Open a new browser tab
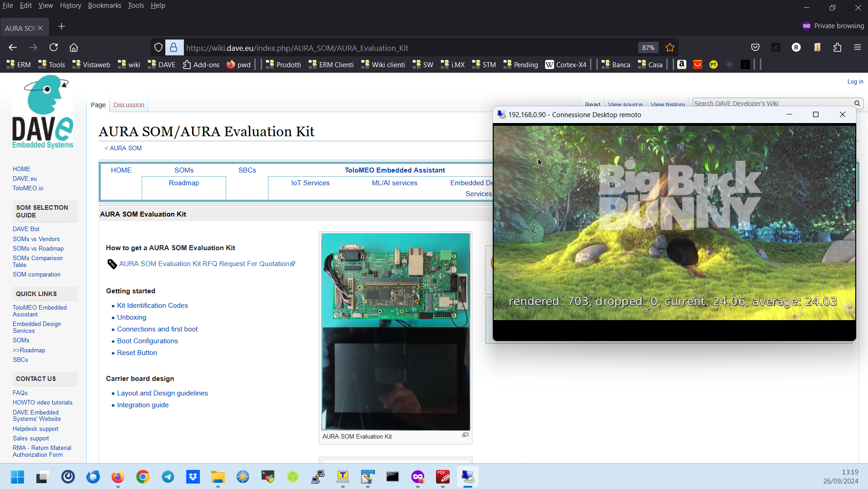This screenshot has width=868, height=489. click(62, 27)
